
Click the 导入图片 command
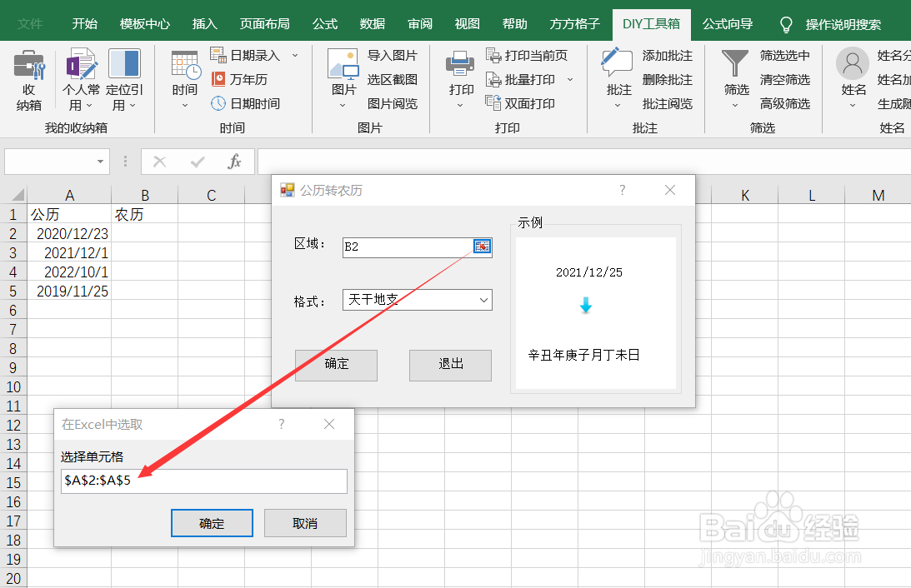[393, 56]
